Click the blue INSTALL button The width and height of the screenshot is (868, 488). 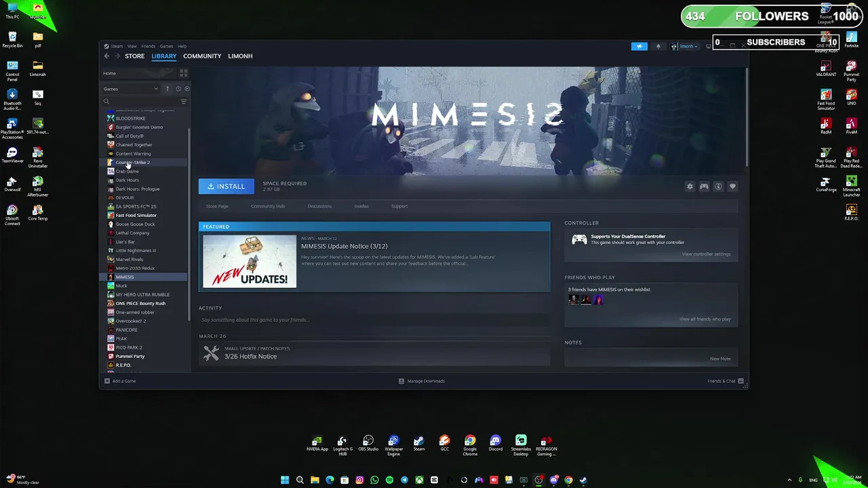(x=226, y=186)
